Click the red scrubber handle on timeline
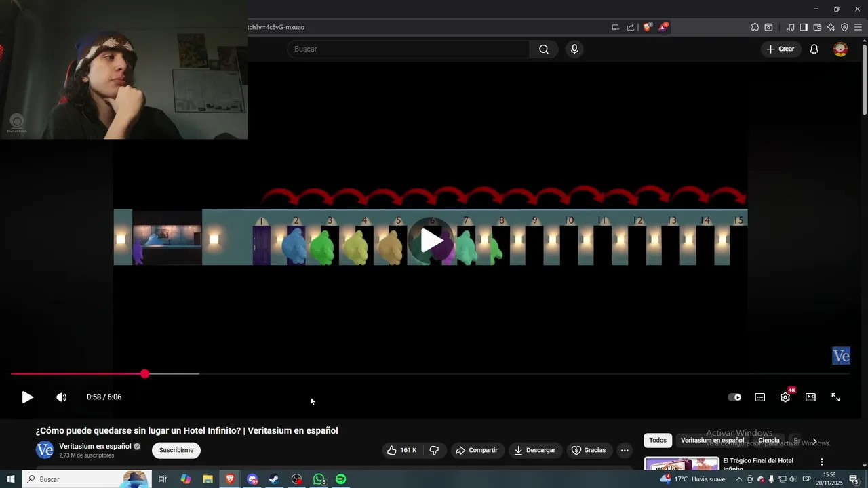Viewport: 868px width, 488px height. [145, 373]
